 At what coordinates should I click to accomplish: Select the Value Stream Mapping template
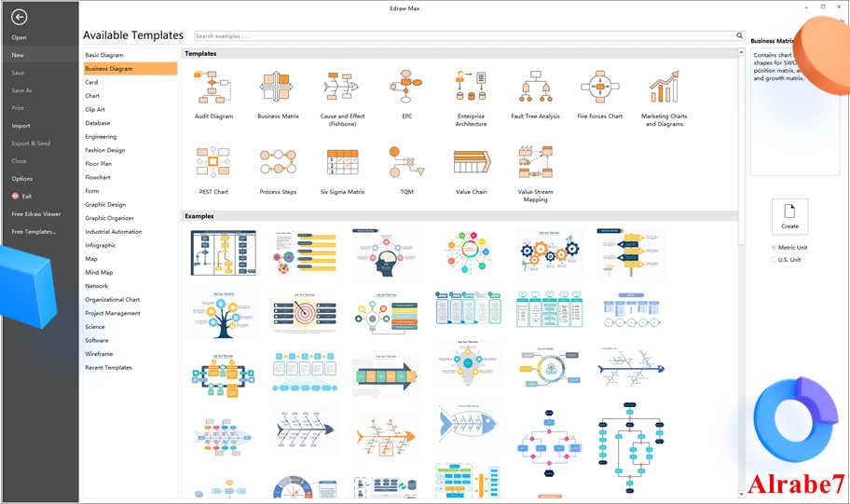click(x=535, y=173)
